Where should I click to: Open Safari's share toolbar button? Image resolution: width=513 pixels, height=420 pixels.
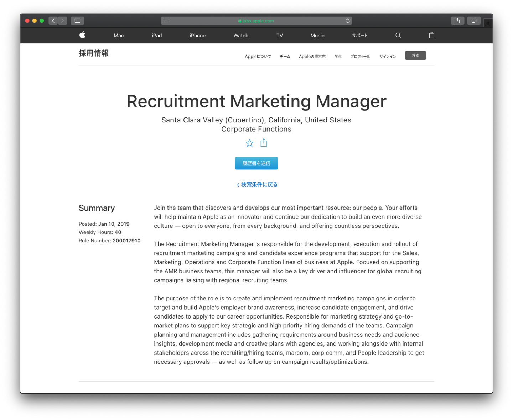[x=457, y=21]
